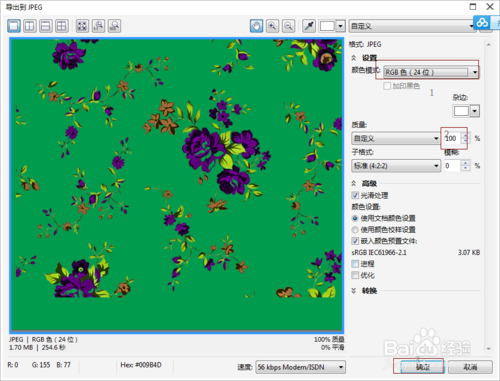This screenshot has width=500, height=381.
Task: Click the 确定 OK button
Action: pos(423,367)
